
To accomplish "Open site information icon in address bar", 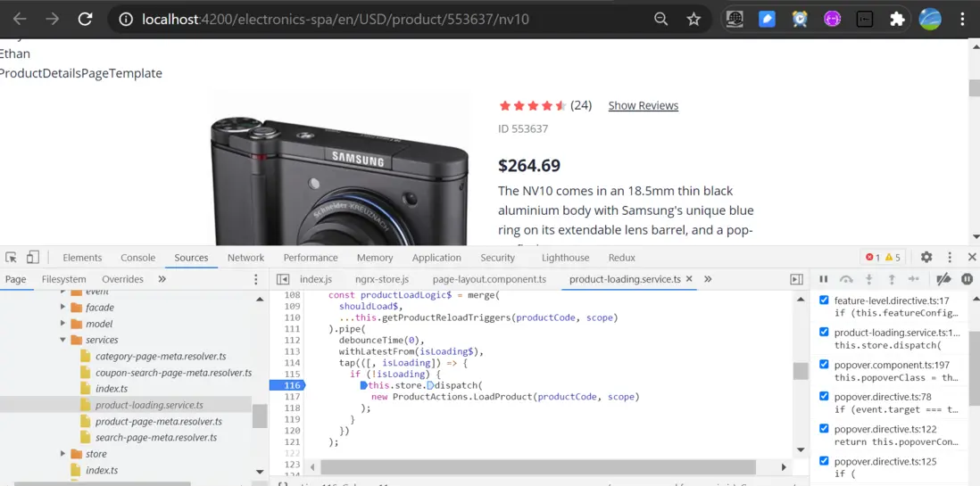I will point(126,20).
